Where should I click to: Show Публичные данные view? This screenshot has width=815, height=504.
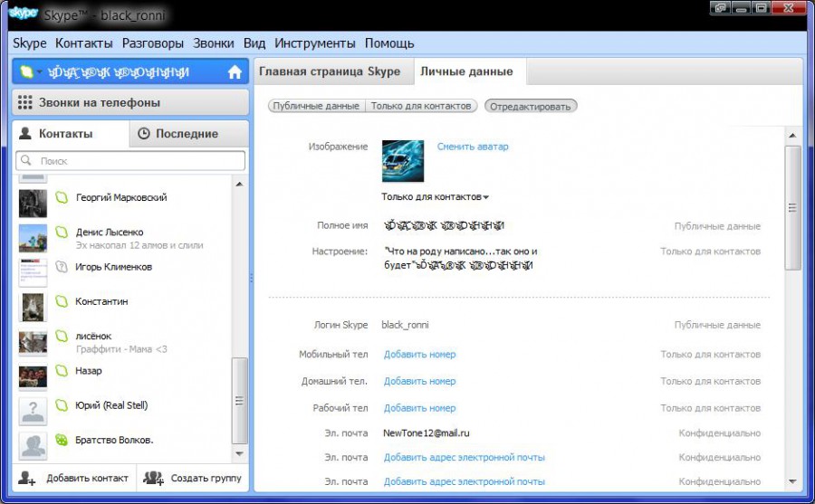(316, 106)
